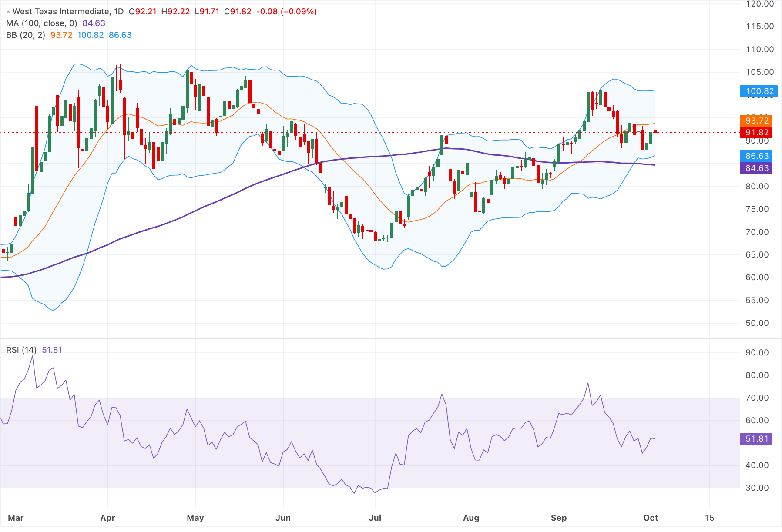Click the May label on time axis
The height and width of the screenshot is (532, 782).
[x=195, y=518]
